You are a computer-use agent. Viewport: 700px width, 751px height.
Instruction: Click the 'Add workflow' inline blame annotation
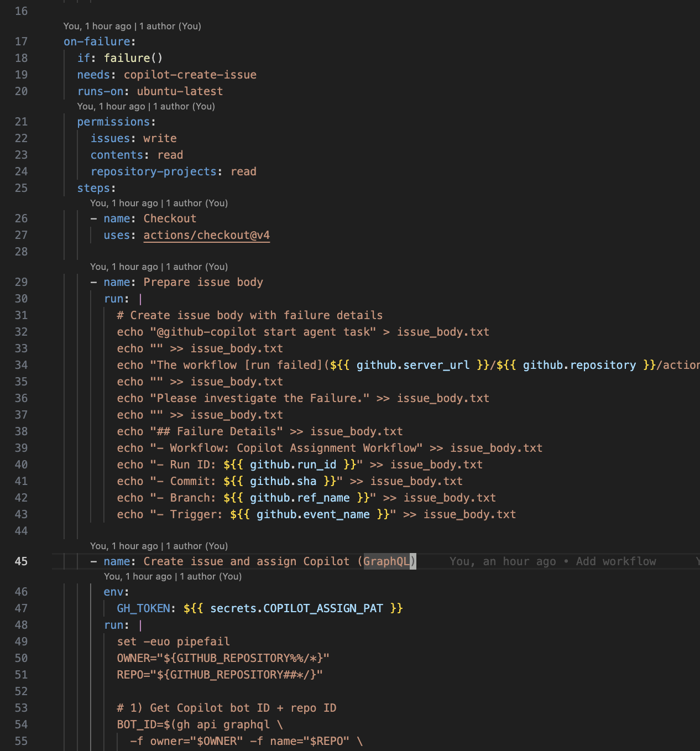[x=615, y=561]
